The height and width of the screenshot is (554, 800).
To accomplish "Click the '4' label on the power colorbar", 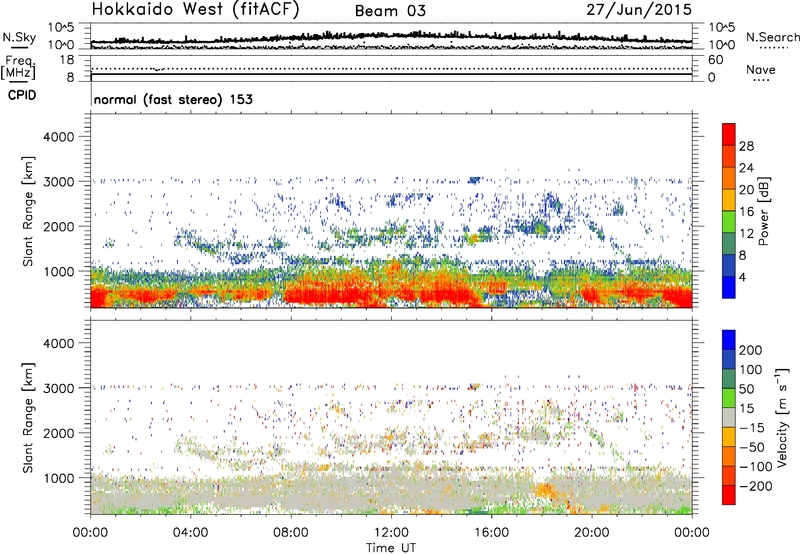I will [743, 278].
